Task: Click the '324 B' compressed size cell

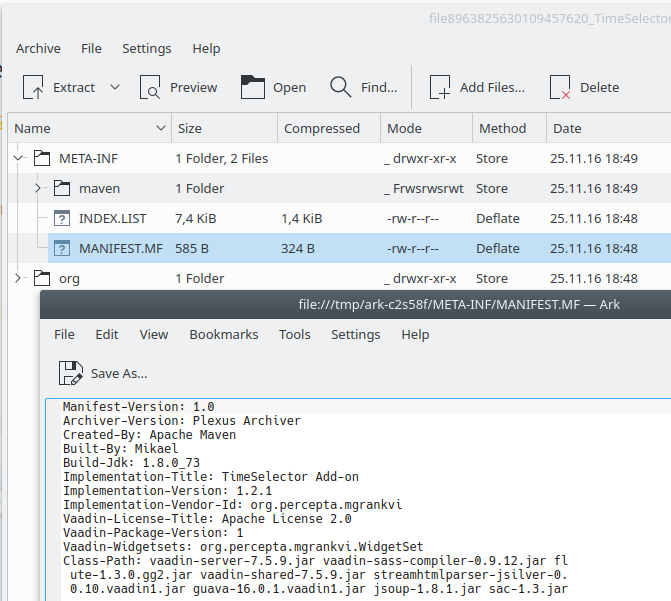Action: 298,248
